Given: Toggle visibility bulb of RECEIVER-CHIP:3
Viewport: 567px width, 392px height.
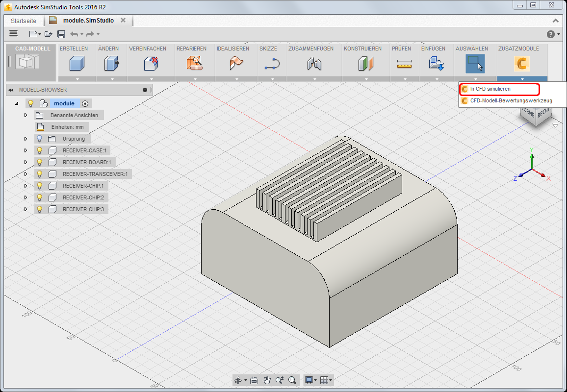Looking at the screenshot, I should point(39,209).
